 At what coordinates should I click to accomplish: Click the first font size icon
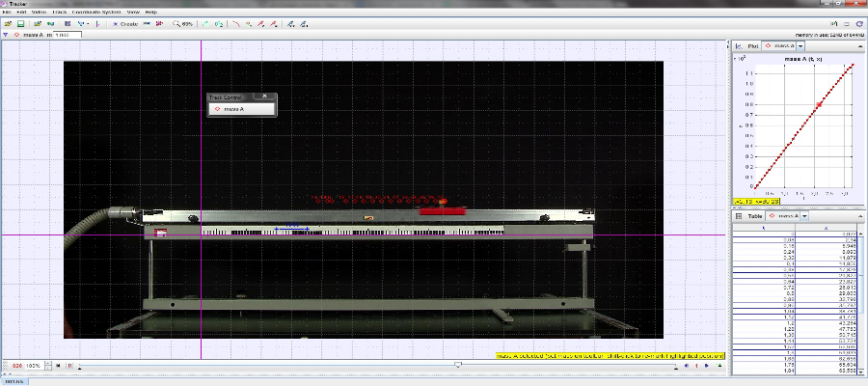click(291, 24)
